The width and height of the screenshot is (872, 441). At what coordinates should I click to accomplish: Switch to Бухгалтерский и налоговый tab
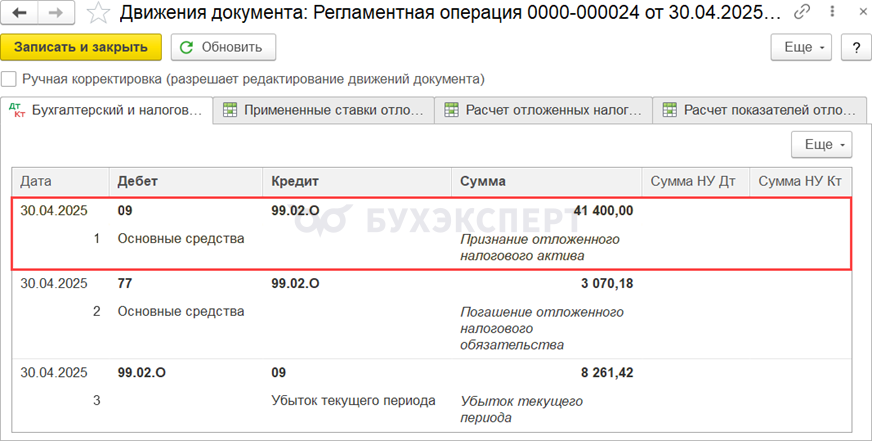(108, 110)
